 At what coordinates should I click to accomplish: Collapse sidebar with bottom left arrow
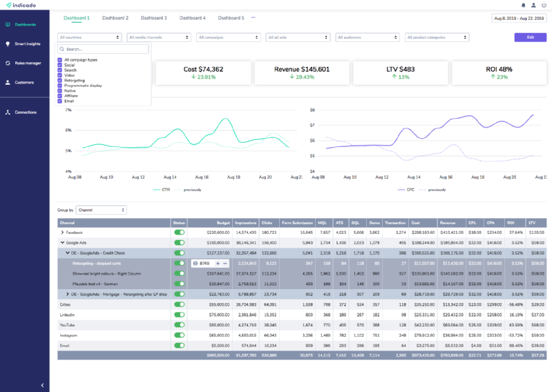pyautogui.click(x=41, y=385)
